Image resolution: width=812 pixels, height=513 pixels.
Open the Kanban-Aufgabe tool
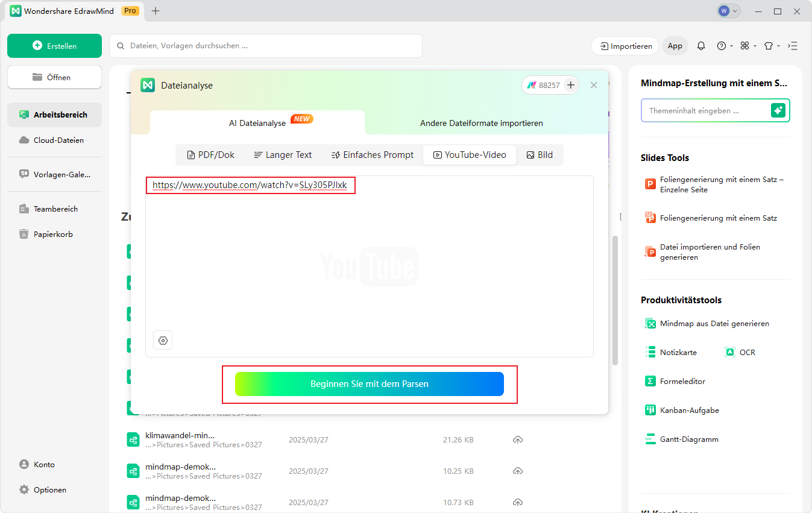coord(688,410)
